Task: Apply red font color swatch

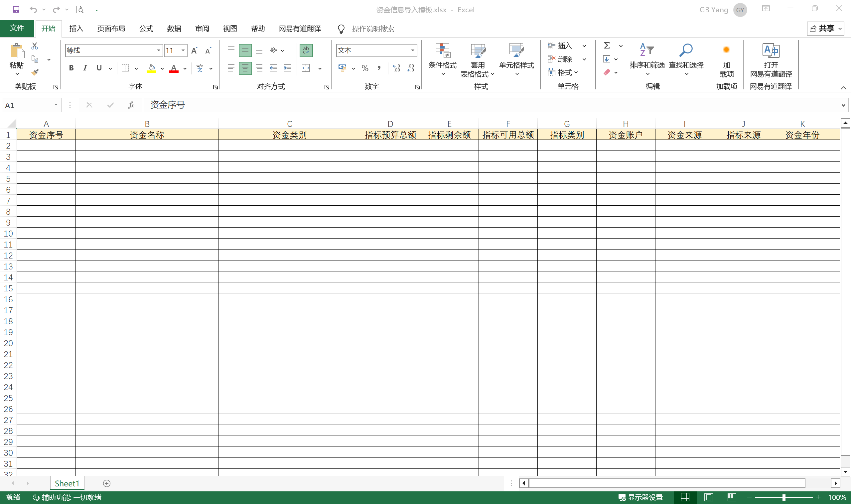Action: tap(174, 68)
